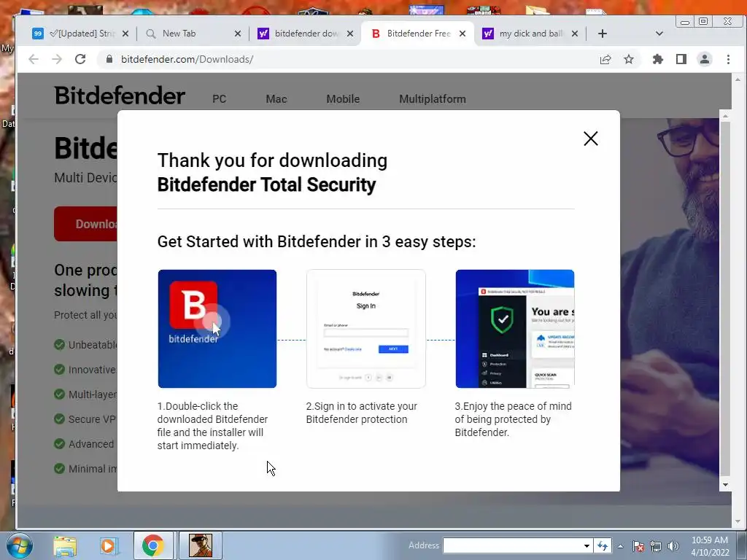Click the Chrome taskbar icon
Screen dimensions: 747x560
(152, 545)
